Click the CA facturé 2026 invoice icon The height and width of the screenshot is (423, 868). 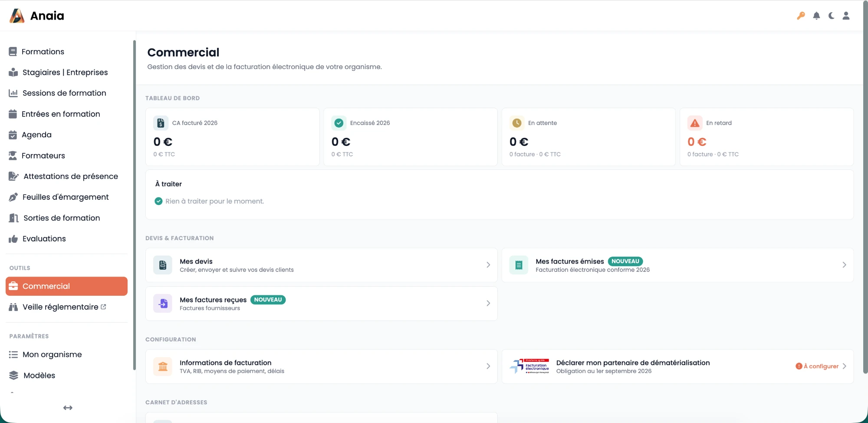(x=161, y=123)
